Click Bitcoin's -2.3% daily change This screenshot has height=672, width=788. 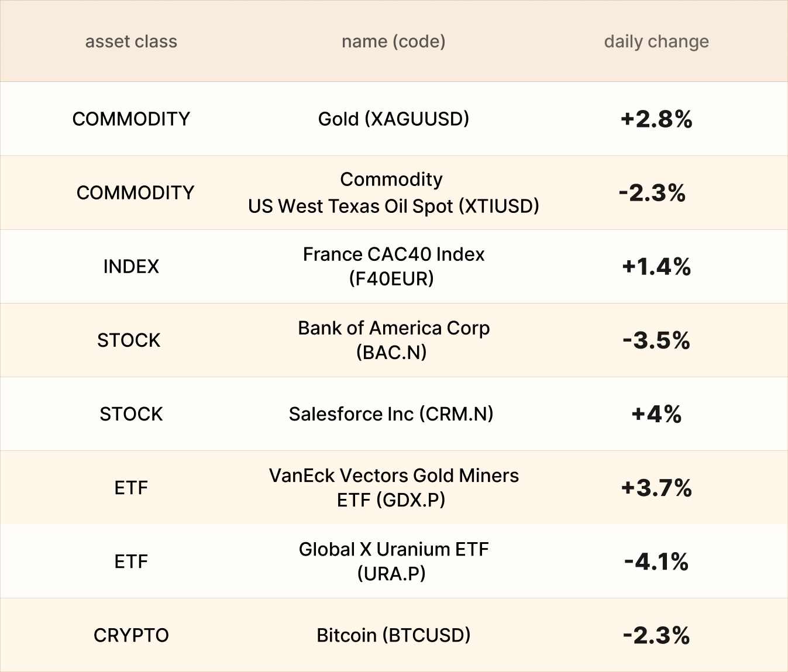pyautogui.click(x=656, y=635)
